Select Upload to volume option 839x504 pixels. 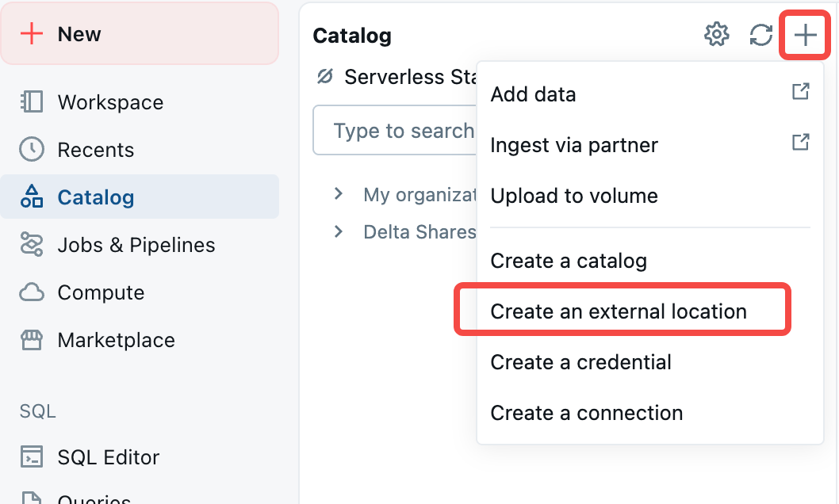(574, 196)
